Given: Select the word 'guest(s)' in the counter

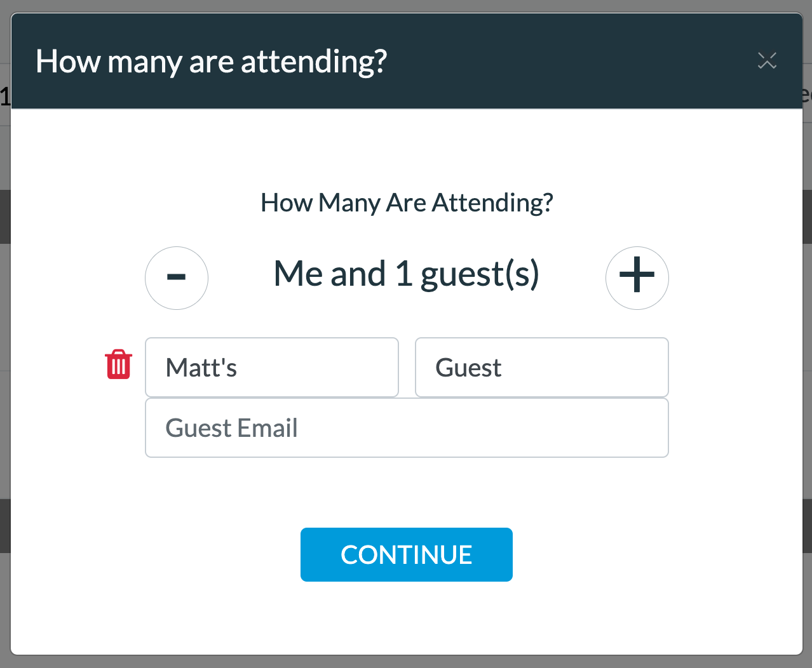Looking at the screenshot, I should coord(480,276).
